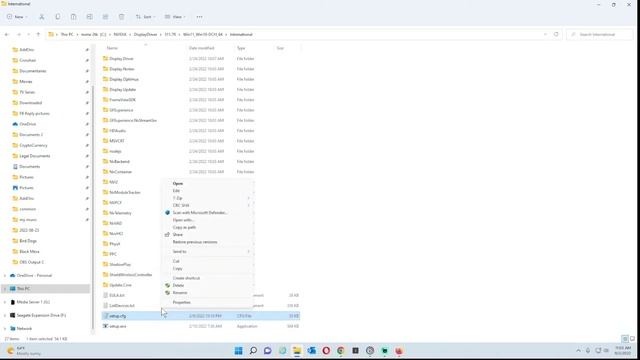This screenshot has height=360, width=640.
Task: Open the CRC SHA submenu
Action: 208,205
